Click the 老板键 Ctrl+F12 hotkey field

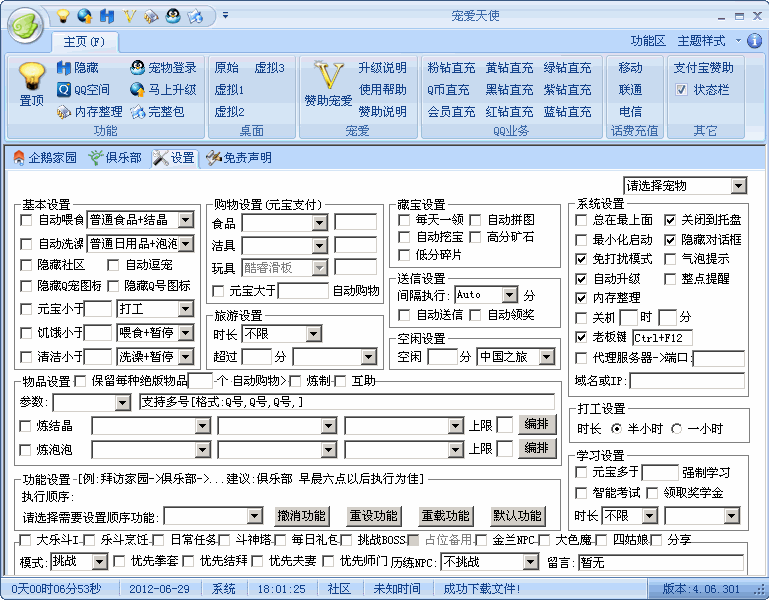pyautogui.click(x=662, y=338)
